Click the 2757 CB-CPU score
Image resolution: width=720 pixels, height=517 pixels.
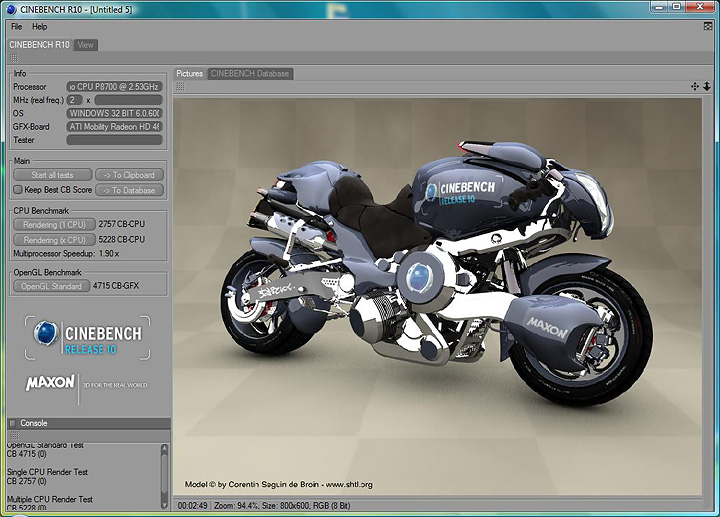coord(122,224)
